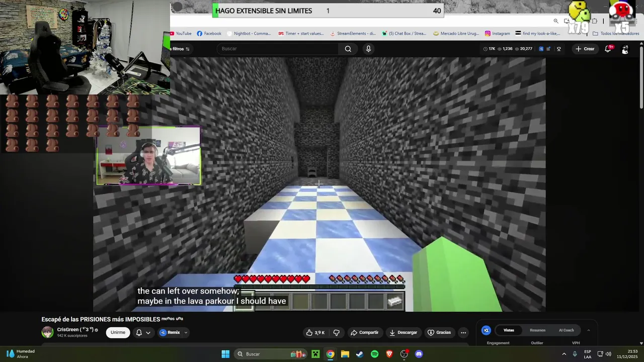This screenshot has width=644, height=362.
Task: Click the Crear create button
Action: (x=585, y=49)
